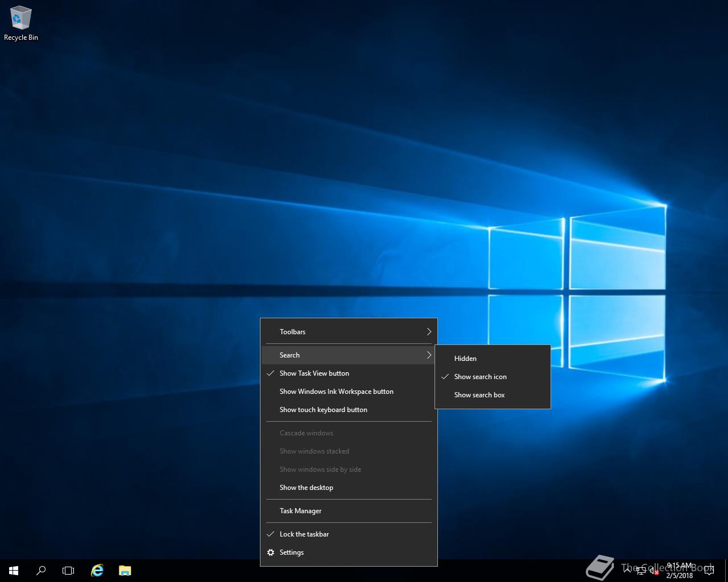This screenshot has height=582, width=728.
Task: Open Task Manager from context menu
Action: [x=349, y=511]
